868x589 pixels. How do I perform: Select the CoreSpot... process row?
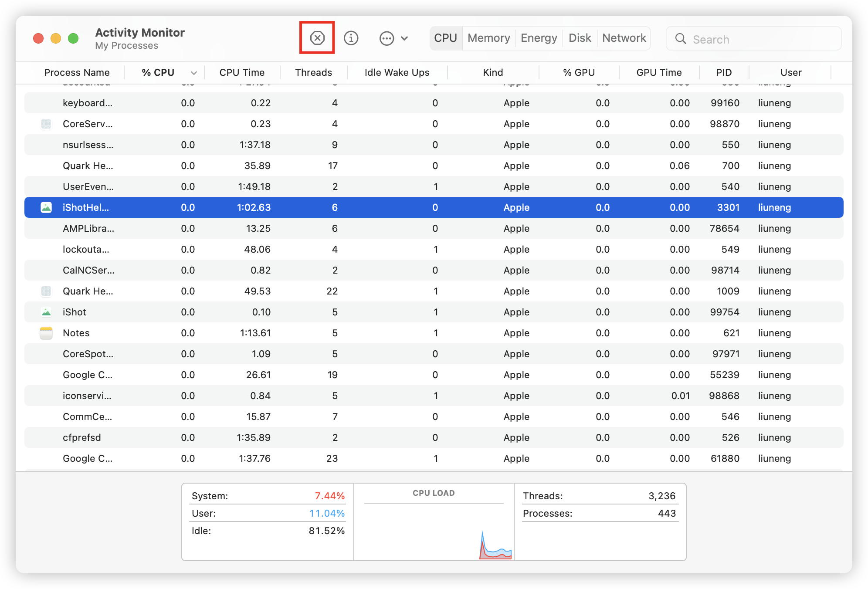[x=434, y=354]
